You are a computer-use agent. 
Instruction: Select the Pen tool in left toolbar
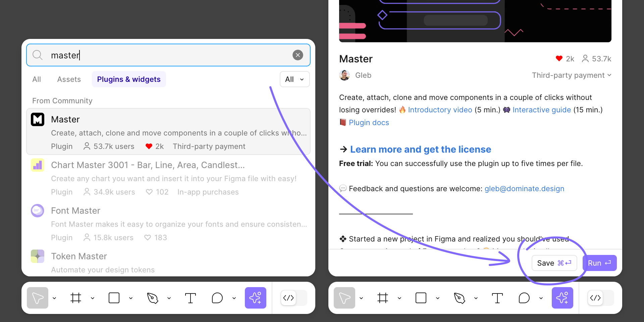[x=153, y=298]
